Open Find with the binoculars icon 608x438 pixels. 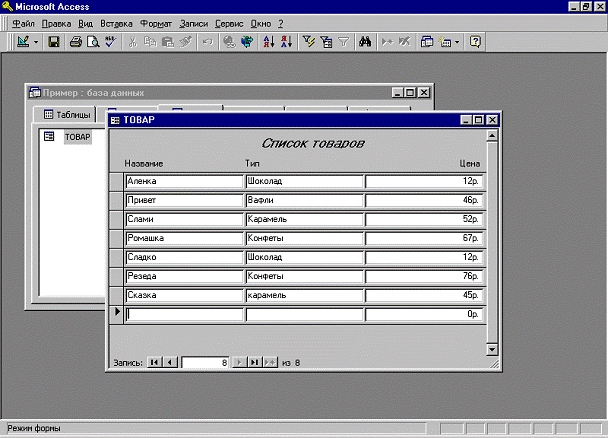pos(366,42)
